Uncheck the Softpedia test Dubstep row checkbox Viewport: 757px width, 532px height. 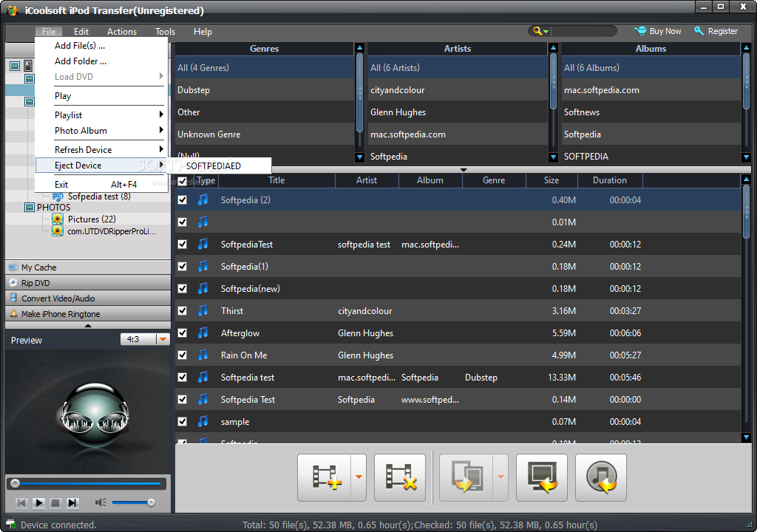(x=183, y=378)
